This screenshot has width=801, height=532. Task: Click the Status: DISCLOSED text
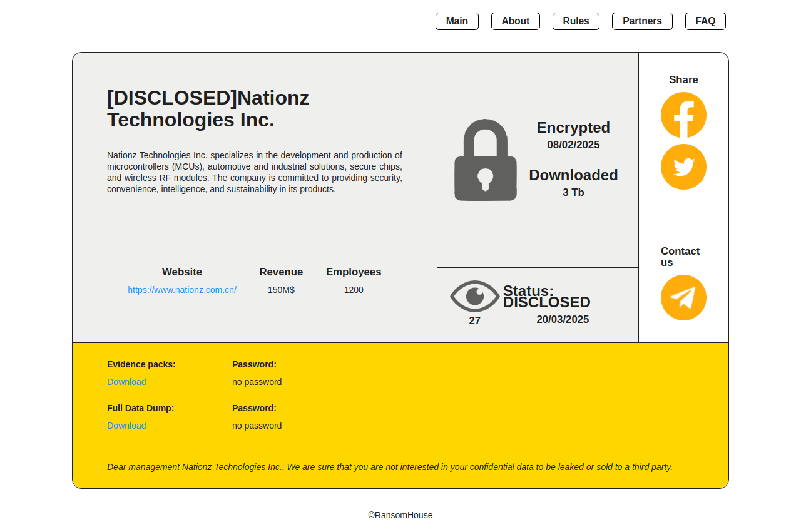pos(546,297)
